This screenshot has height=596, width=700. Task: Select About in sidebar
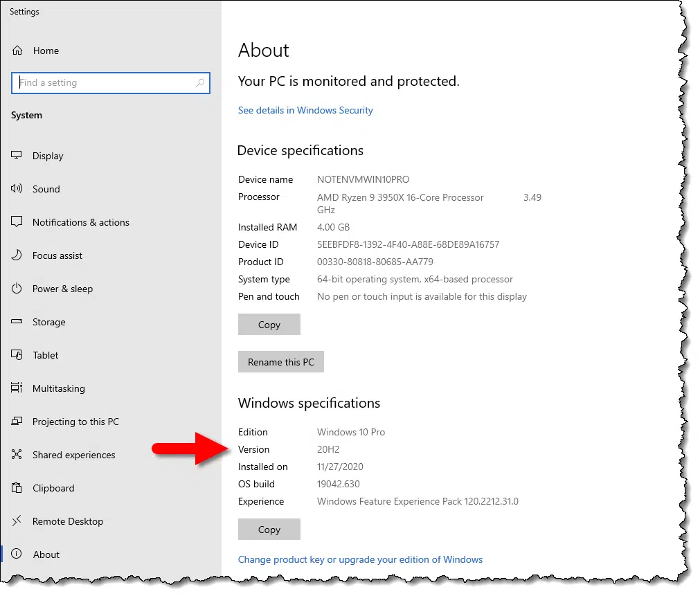(x=46, y=554)
